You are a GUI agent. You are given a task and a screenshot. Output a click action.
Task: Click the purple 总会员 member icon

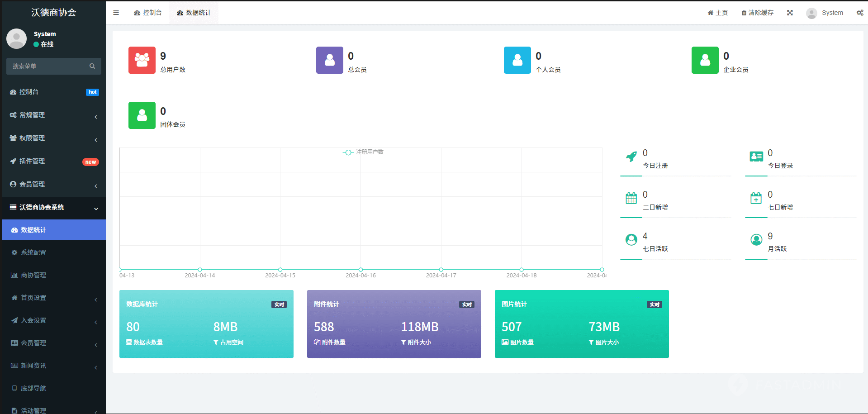pyautogui.click(x=330, y=60)
